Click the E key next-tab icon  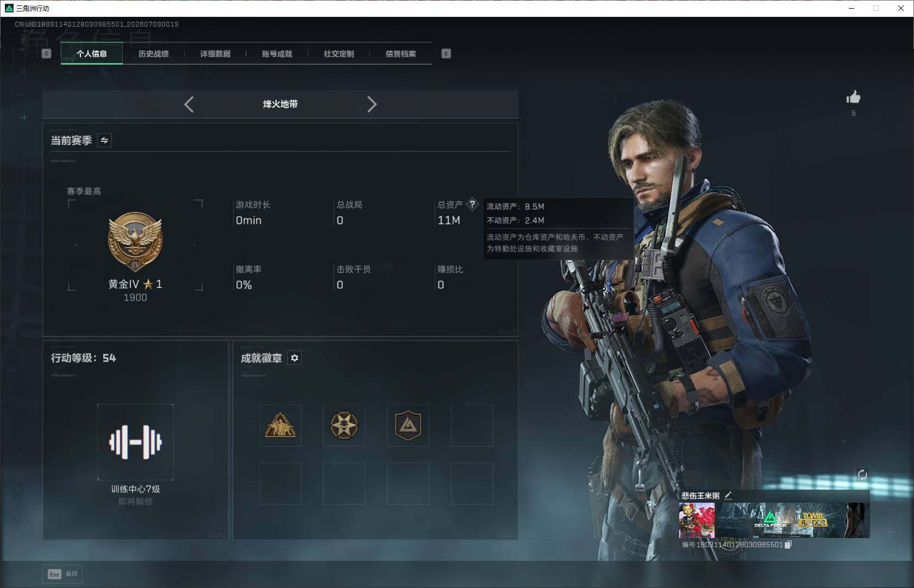446,54
